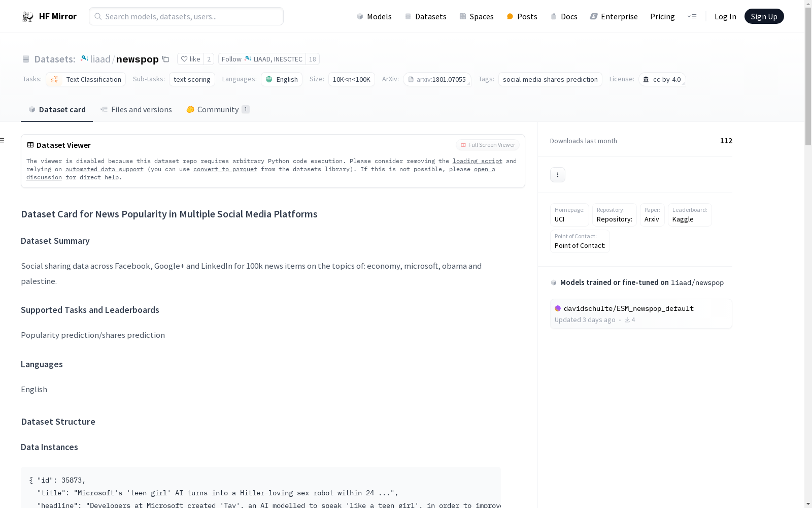The width and height of the screenshot is (812, 508).
Task: Go to Spaces in top navigation
Action: click(477, 17)
